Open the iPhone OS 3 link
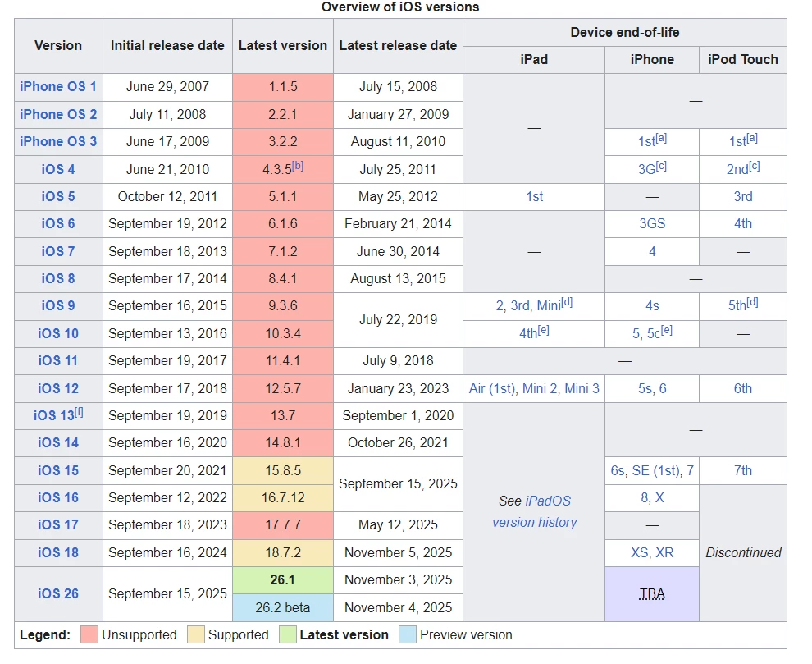 58,141
